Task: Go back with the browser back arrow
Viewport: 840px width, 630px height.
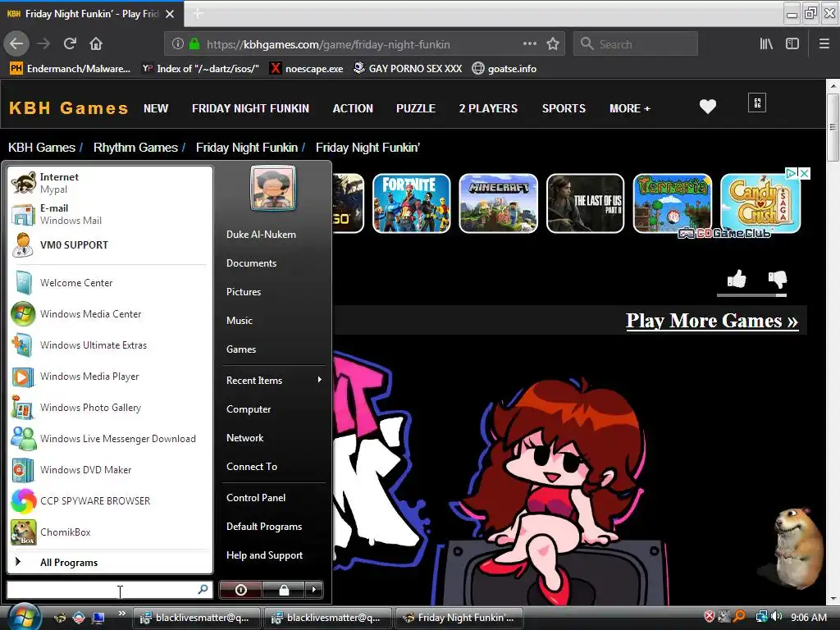Action: coord(16,44)
